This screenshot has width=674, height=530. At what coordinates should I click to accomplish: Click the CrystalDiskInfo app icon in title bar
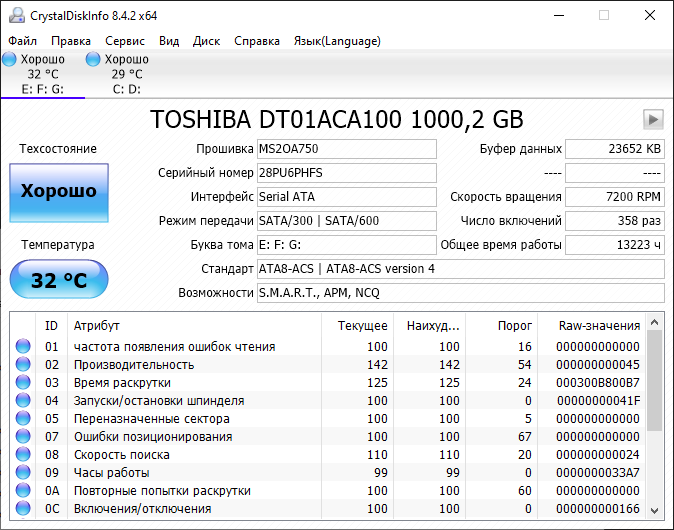point(17,15)
